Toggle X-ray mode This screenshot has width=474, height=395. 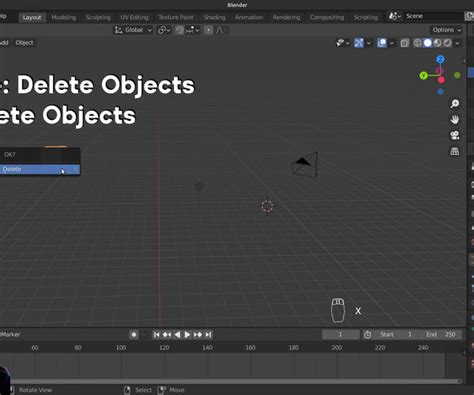point(404,43)
